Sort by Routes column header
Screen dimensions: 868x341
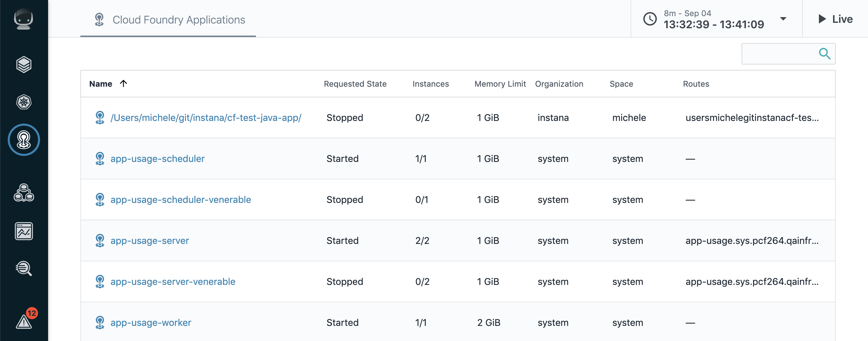[696, 84]
